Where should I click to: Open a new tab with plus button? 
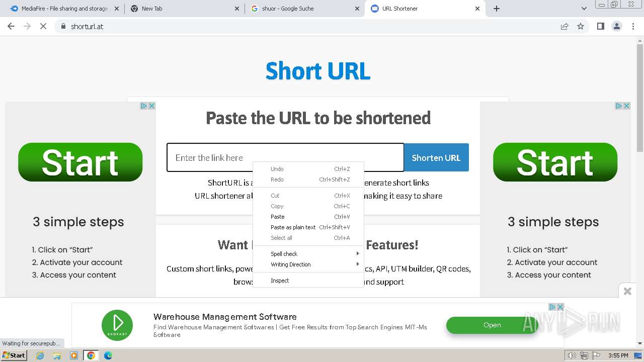coord(497,9)
